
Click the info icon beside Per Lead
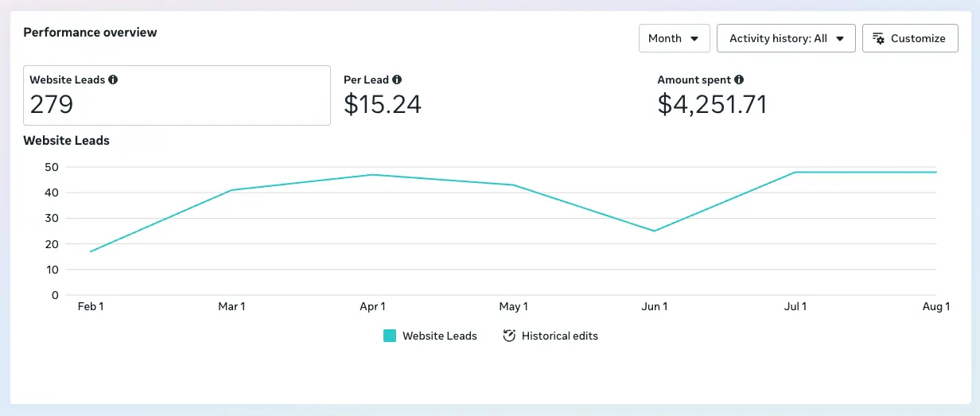pos(397,80)
